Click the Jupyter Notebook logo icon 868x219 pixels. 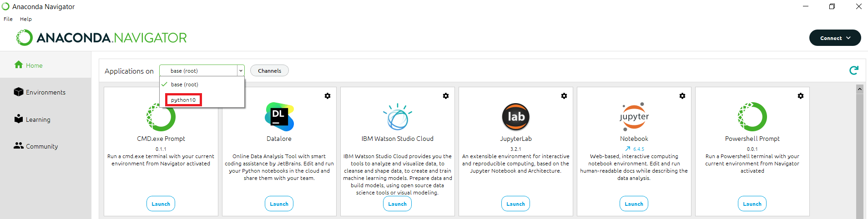pos(634,117)
